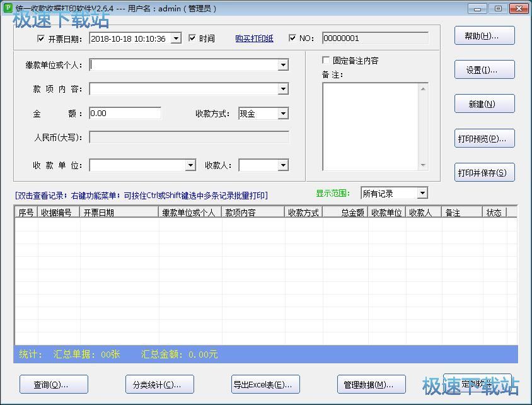
Task: Check the 固定备注内容 option
Action: (x=326, y=61)
